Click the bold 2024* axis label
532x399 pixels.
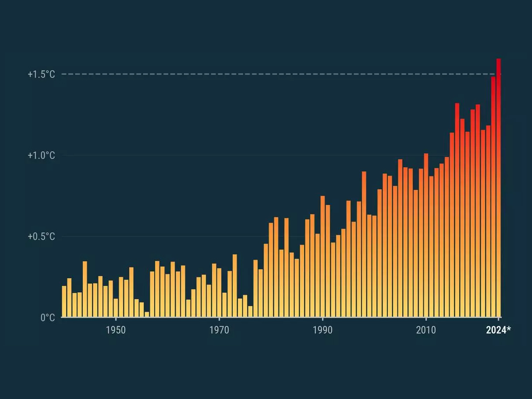pos(498,330)
